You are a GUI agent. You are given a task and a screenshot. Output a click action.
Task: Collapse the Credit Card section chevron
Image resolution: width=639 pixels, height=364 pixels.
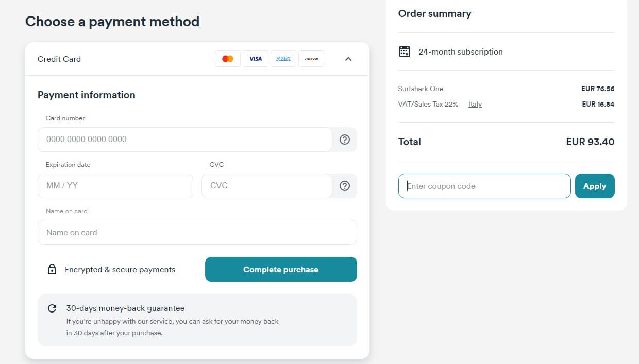348,59
